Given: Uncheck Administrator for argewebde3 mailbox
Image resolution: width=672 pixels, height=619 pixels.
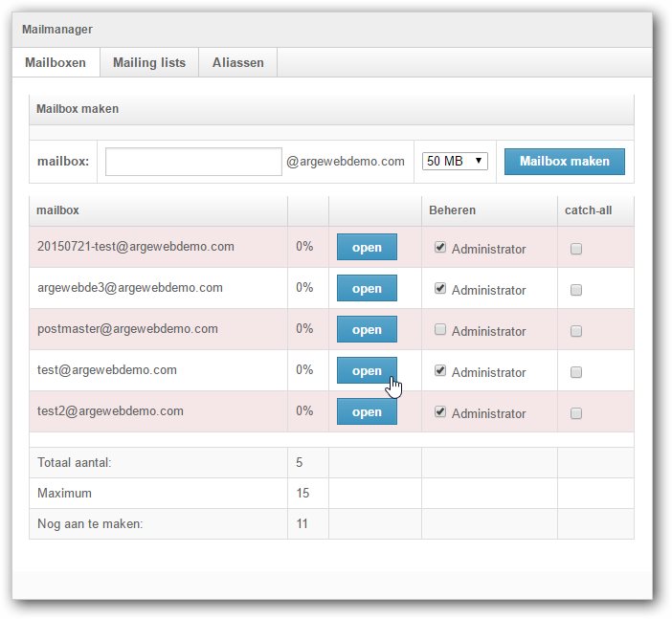Looking at the screenshot, I should tap(440, 289).
